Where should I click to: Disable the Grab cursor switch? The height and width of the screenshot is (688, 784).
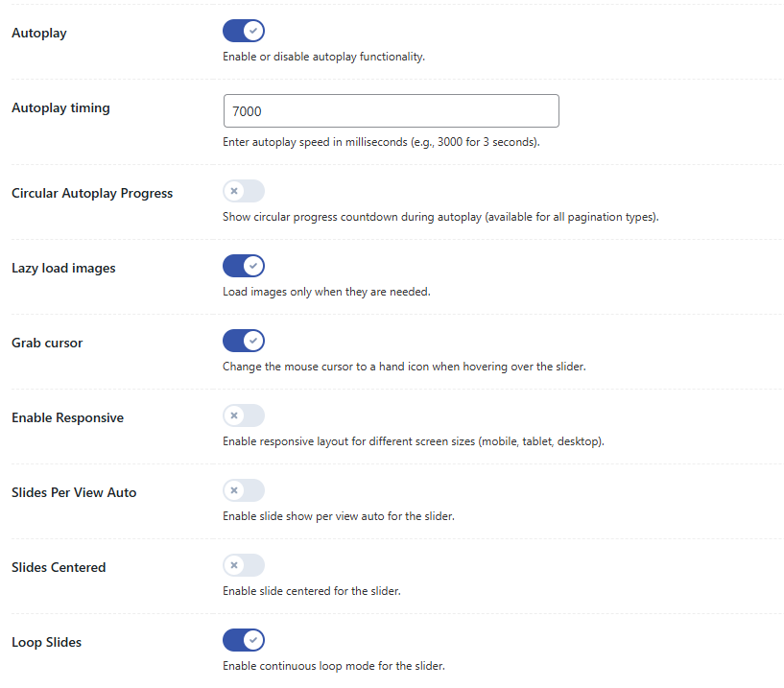click(x=243, y=341)
